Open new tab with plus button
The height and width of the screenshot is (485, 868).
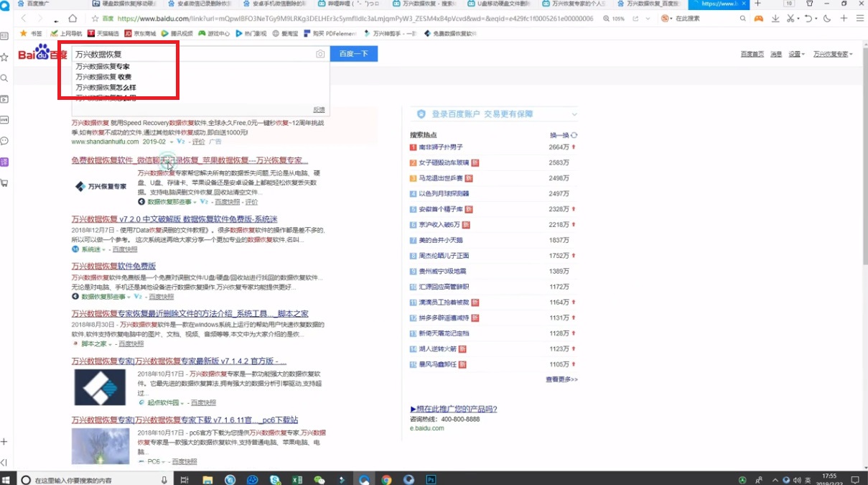coord(757,4)
